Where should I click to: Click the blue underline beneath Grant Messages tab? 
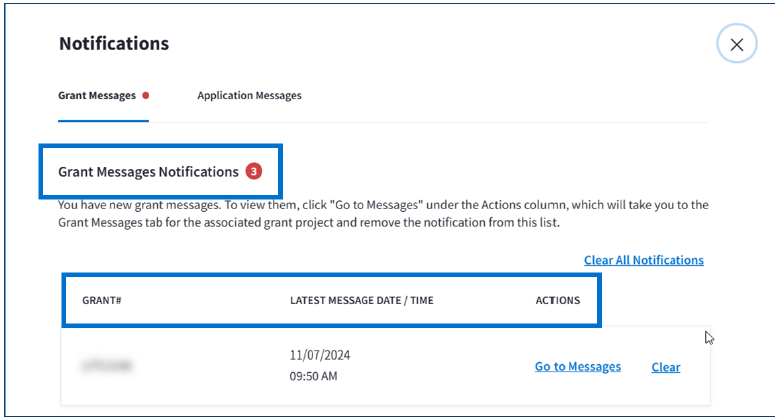pyautogui.click(x=103, y=120)
